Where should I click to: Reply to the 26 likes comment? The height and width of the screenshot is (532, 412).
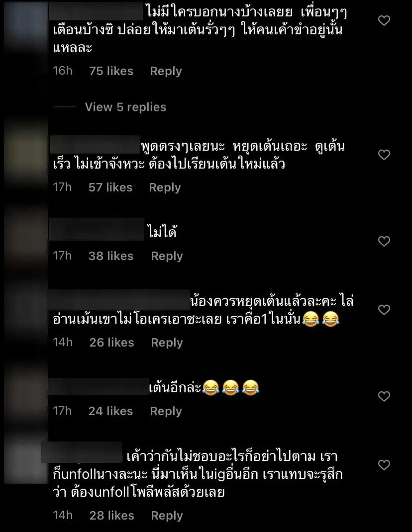pos(167,343)
